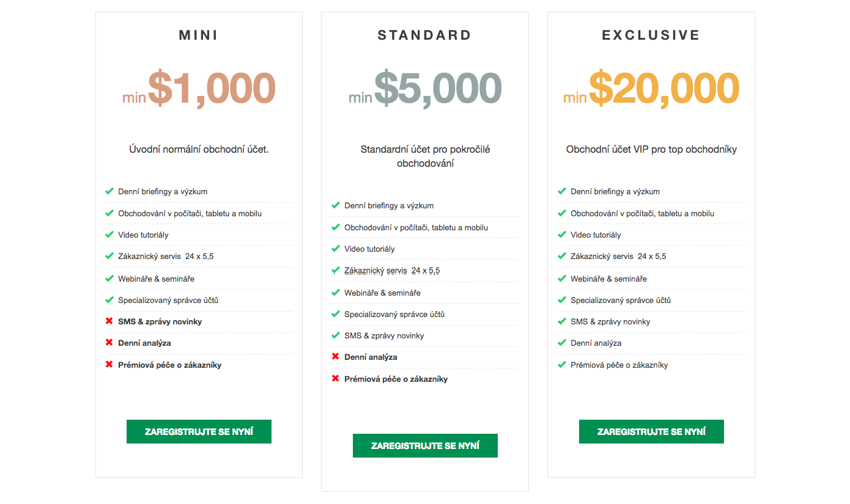Click green check for Prémiová péče in EXCLUSIVE
The image size is (850, 504).
click(562, 365)
